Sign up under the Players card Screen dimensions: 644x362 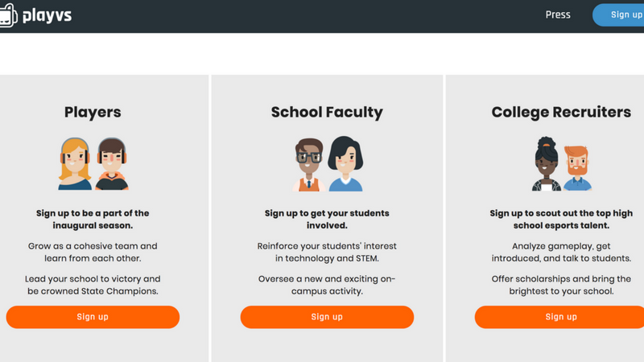93,317
